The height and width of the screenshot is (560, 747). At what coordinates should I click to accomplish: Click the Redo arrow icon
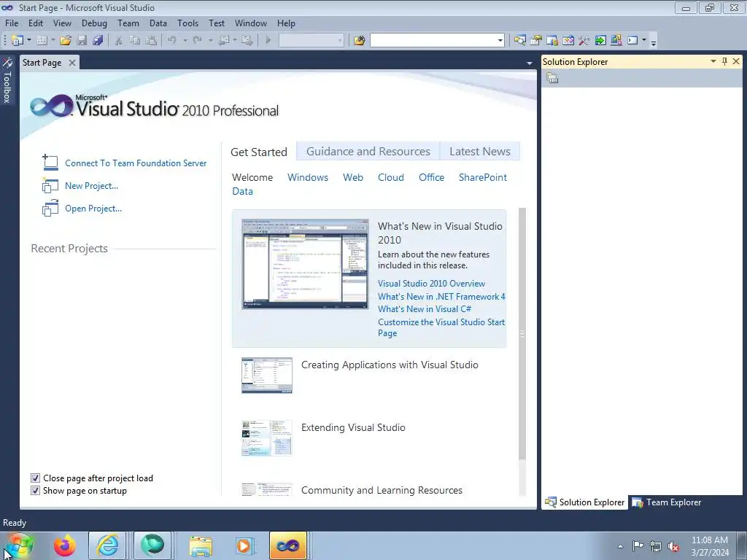[x=198, y=41]
